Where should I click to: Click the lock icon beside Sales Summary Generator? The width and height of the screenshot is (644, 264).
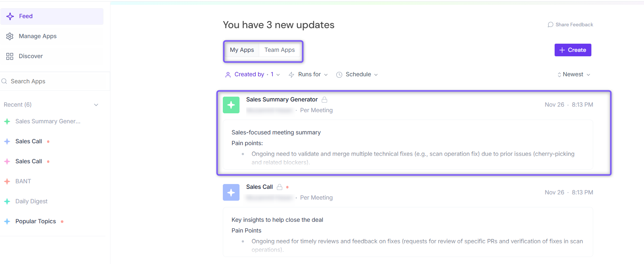click(324, 100)
